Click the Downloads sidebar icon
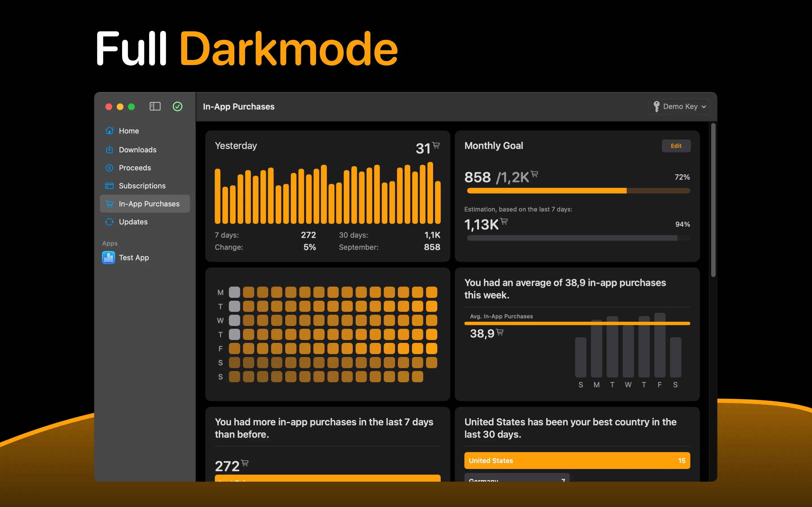Screen dimensions: 812x507 click(109, 150)
